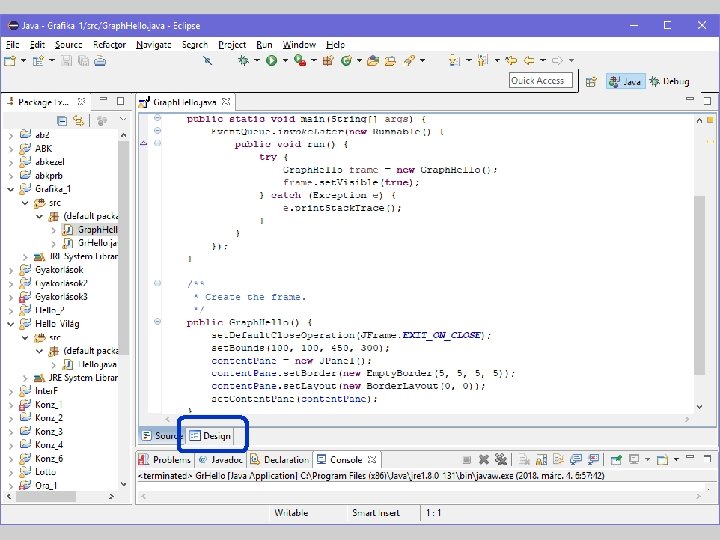Click the editor vertical scrollbar thumb
This screenshot has width=720, height=540.
699,285
